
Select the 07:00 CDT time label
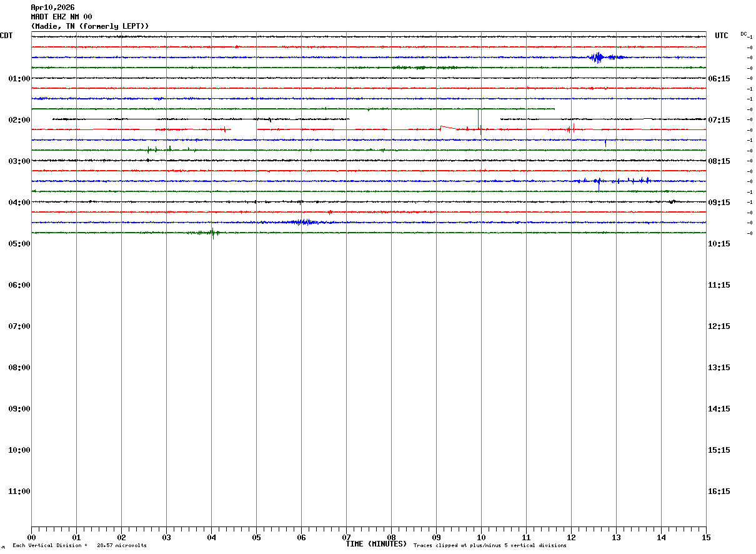[x=19, y=326]
